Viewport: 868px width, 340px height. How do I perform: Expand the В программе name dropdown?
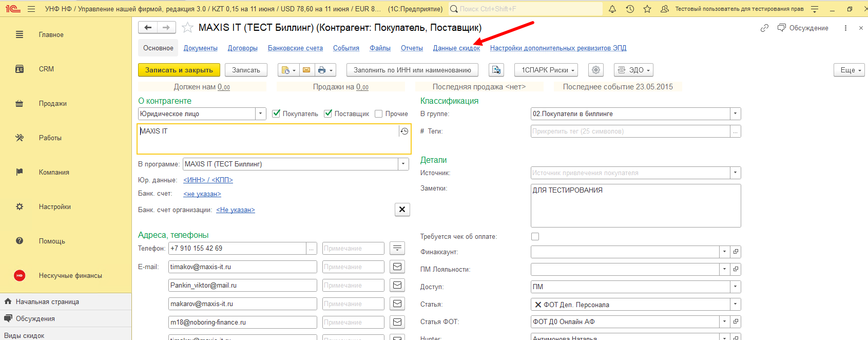[x=403, y=164]
